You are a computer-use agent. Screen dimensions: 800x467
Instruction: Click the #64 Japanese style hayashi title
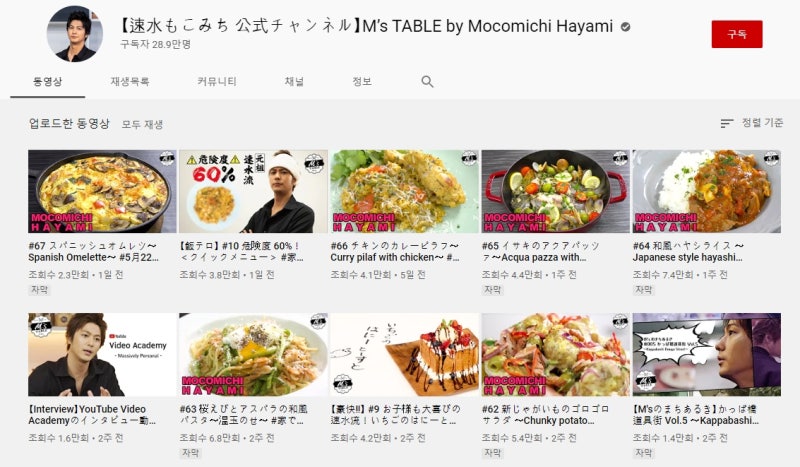[x=688, y=252]
